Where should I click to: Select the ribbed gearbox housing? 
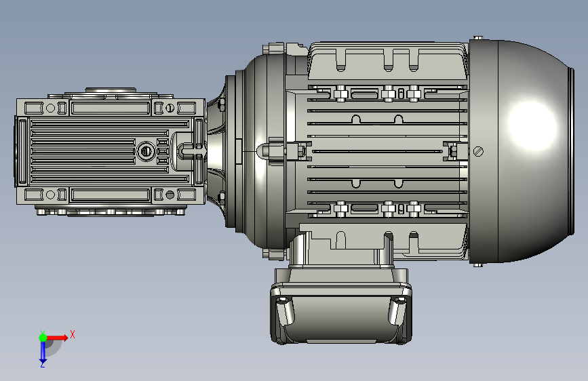[x=111, y=151]
